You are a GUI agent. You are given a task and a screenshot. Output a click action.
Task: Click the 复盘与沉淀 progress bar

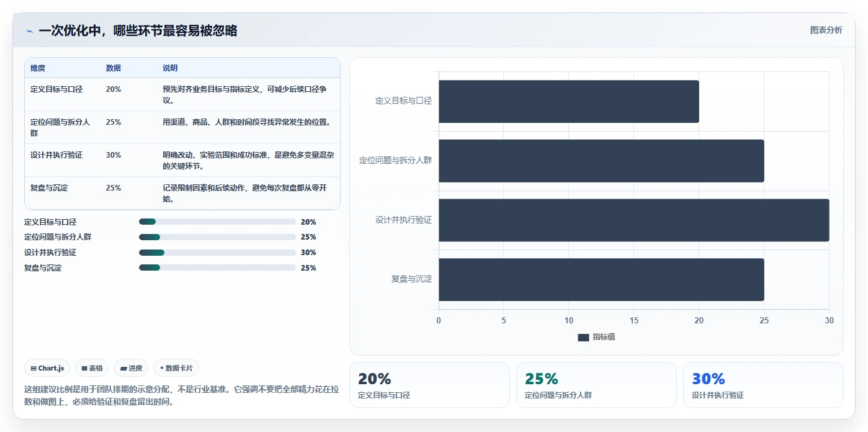coord(217,268)
